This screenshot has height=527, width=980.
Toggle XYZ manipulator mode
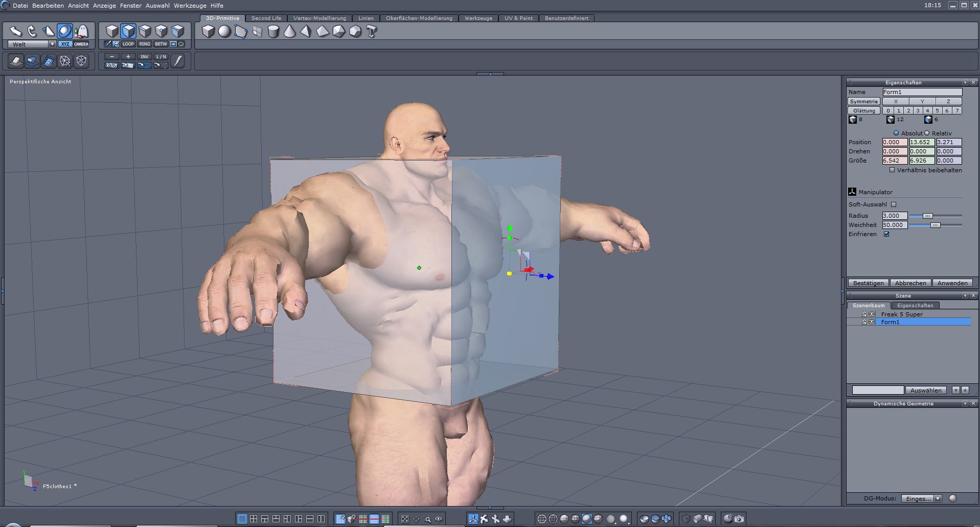coord(65,44)
